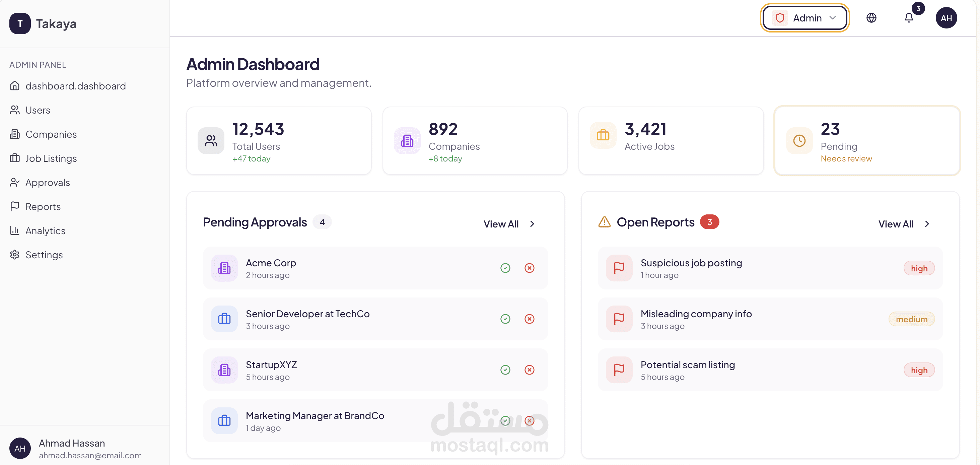View All pending approvals
The image size is (980, 465).
pos(509,224)
